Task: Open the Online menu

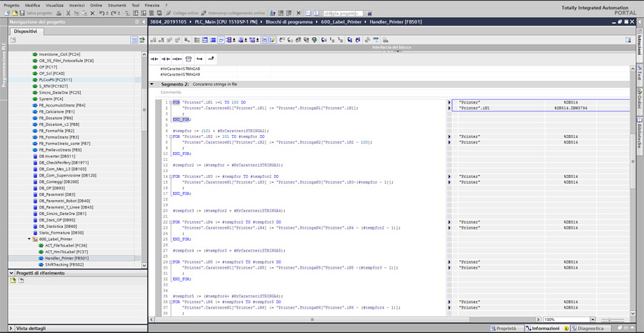Action: coord(96,5)
